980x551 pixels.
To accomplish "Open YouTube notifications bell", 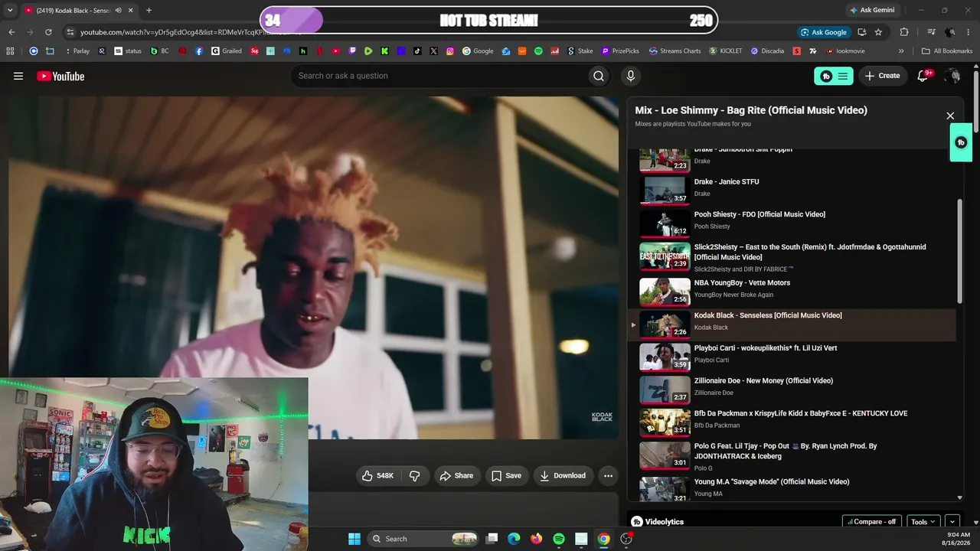I will coord(923,76).
